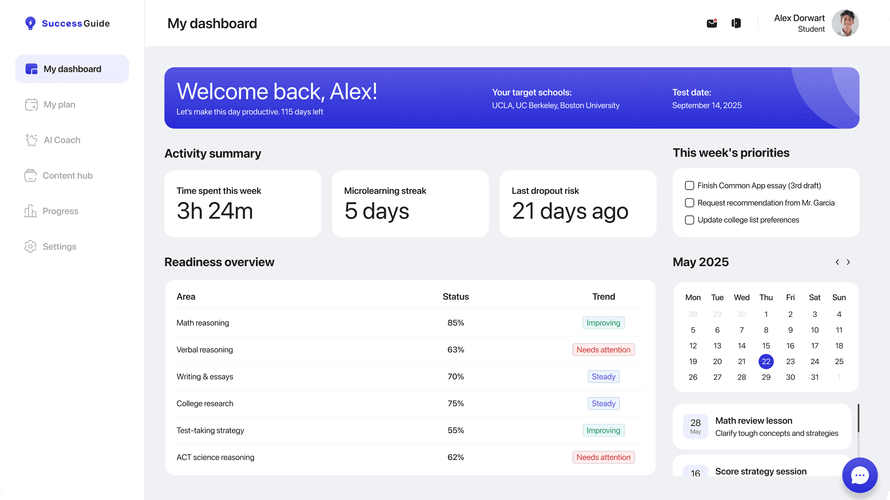The image size is (890, 500).
Task: Click the SuccessGuide lightbulb logo
Action: pyautogui.click(x=30, y=23)
